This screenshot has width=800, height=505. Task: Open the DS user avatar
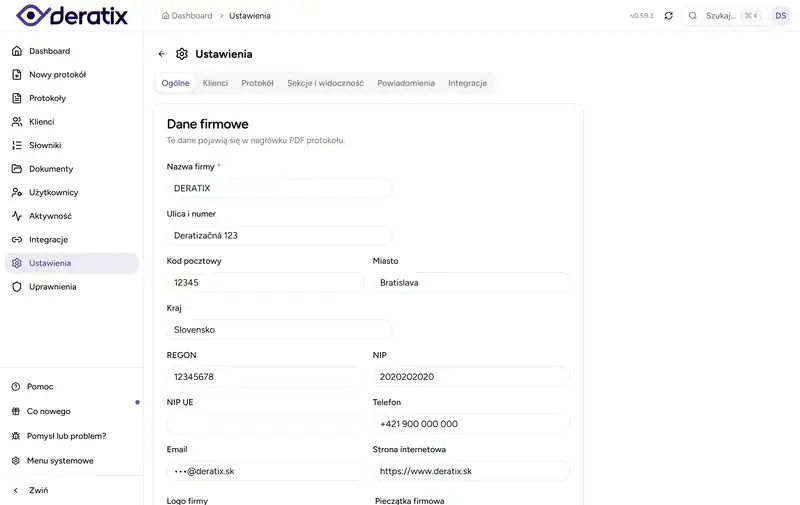pyautogui.click(x=781, y=16)
